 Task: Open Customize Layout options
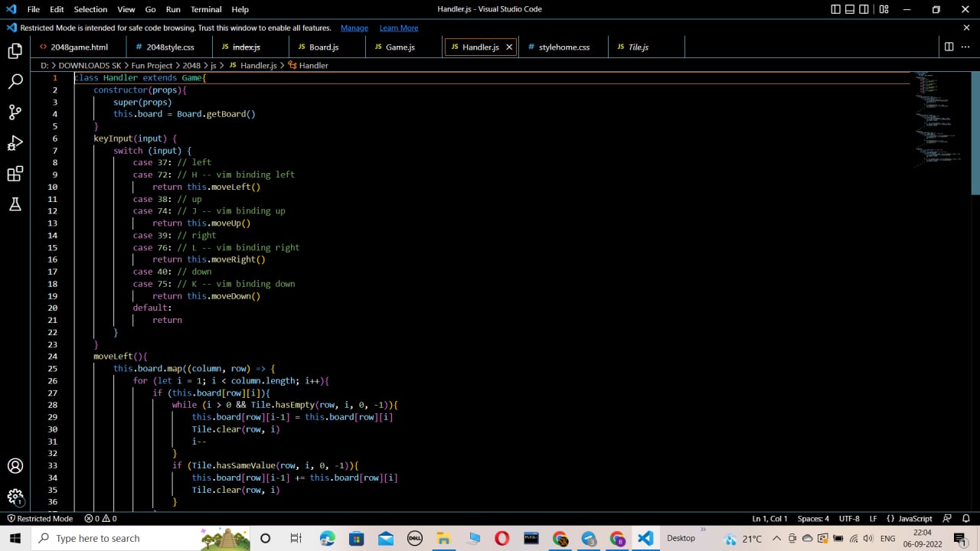884,9
